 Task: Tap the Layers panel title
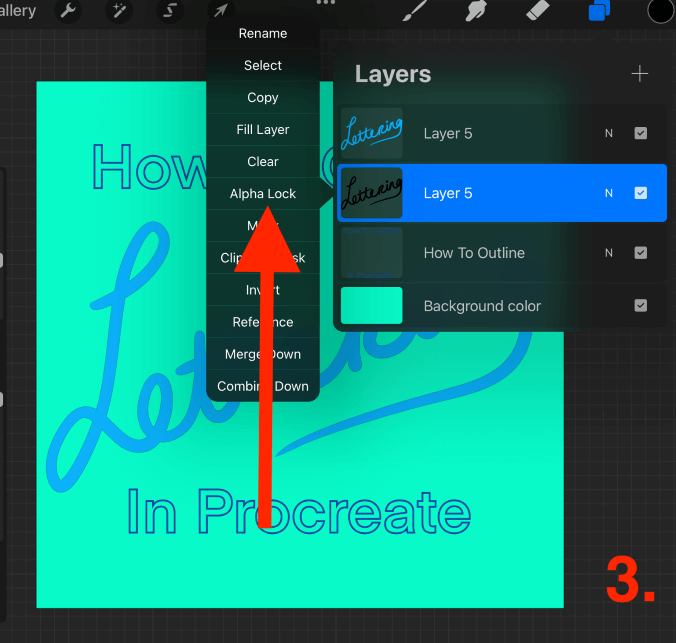[x=393, y=74]
